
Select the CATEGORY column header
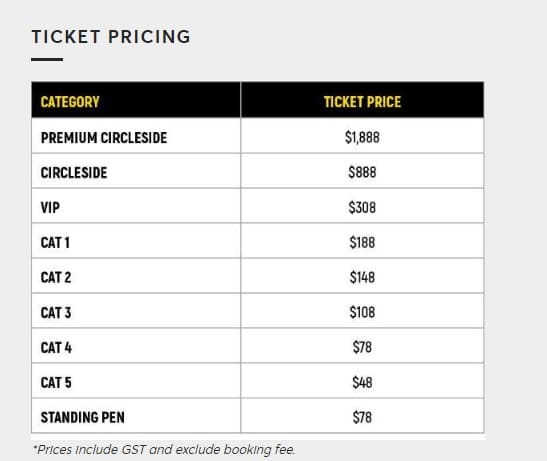tap(70, 102)
